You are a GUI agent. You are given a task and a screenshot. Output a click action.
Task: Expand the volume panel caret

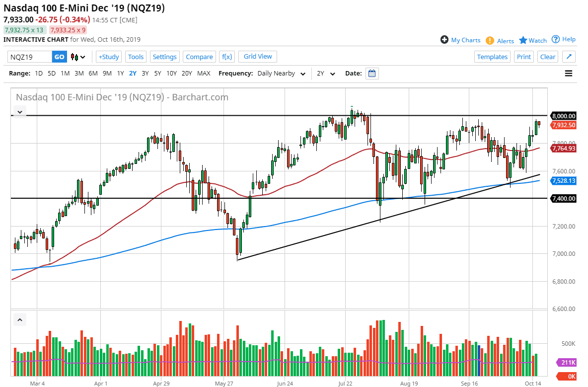(19, 319)
